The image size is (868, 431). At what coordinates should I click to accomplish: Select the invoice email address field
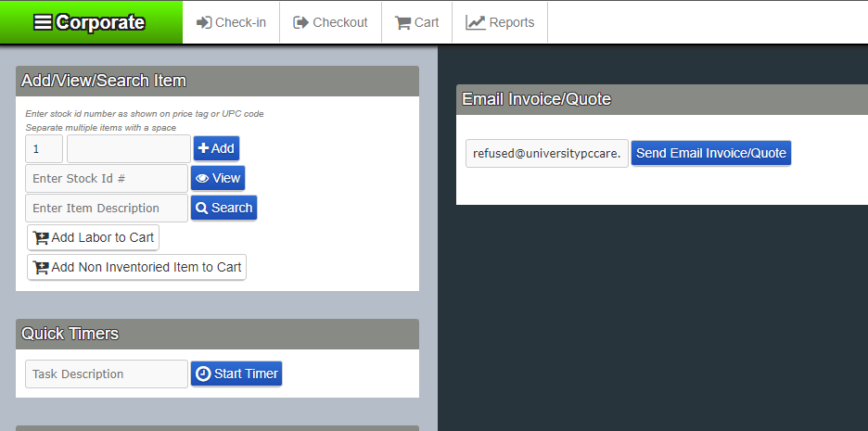[546, 153]
